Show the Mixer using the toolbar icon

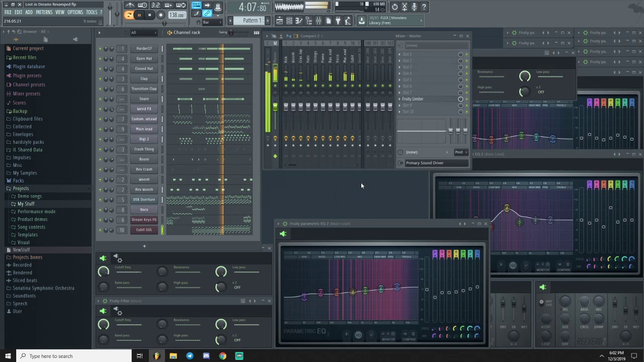(x=318, y=21)
